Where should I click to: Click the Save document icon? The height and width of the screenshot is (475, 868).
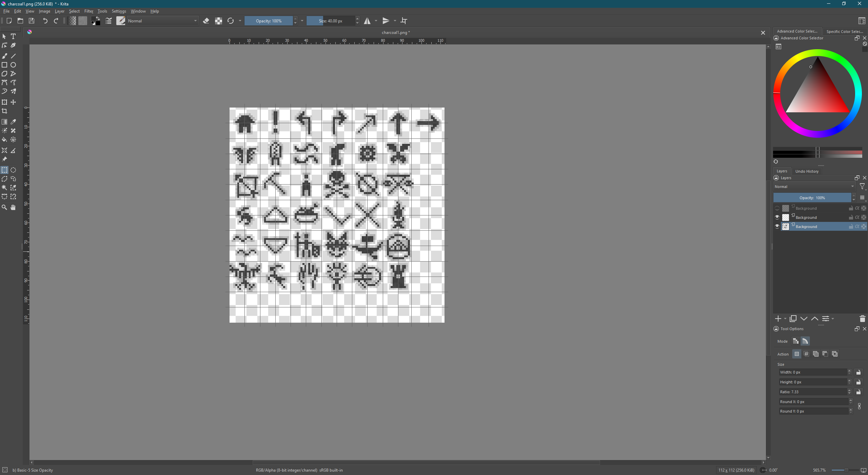(32, 21)
